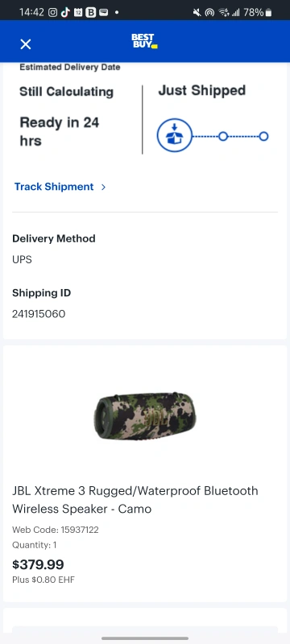Tap the TikTok notification icon

(x=65, y=12)
